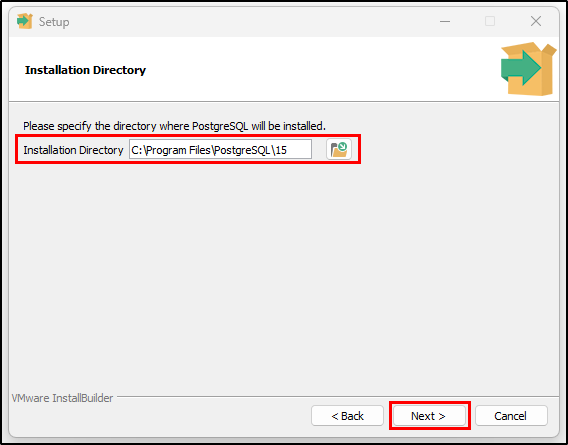Click the box-with-green-arrow logo in header

tap(529, 68)
